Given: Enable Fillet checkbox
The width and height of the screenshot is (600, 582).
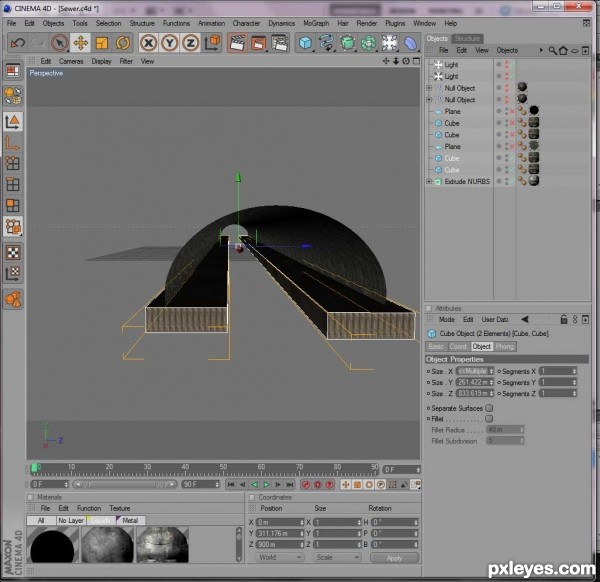Looking at the screenshot, I should [489, 419].
